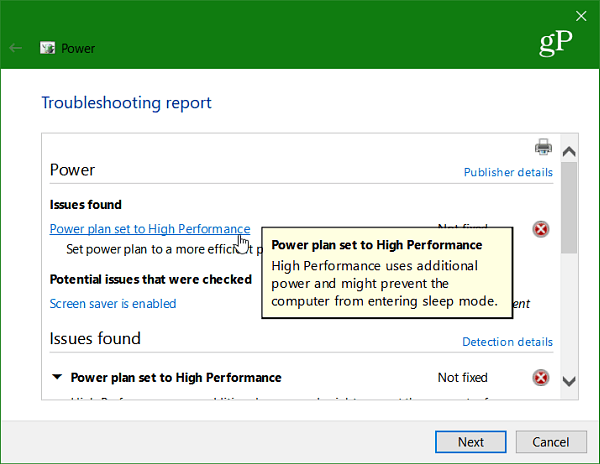Click the bold 'Issues found' label under Power
Screen dimensions: 600x464
click(86, 205)
